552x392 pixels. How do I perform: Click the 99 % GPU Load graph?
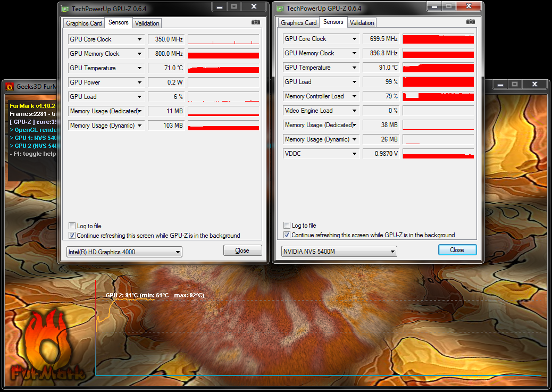(438, 82)
